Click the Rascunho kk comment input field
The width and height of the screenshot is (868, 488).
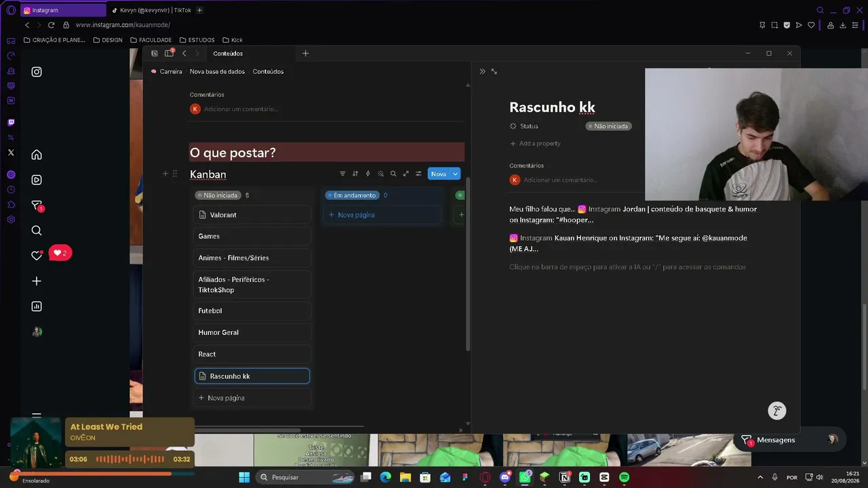(x=561, y=180)
